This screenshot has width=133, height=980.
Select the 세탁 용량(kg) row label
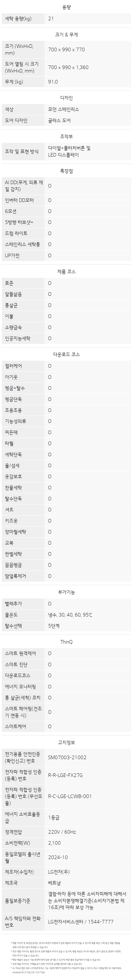pyautogui.click(x=18, y=18)
